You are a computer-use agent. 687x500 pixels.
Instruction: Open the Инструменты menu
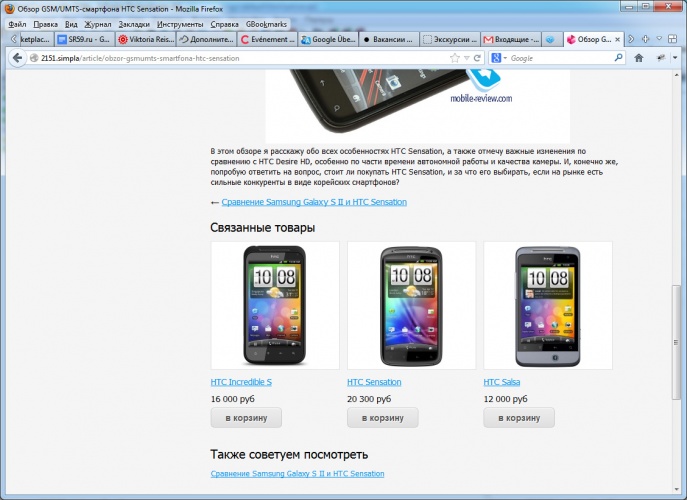180,25
